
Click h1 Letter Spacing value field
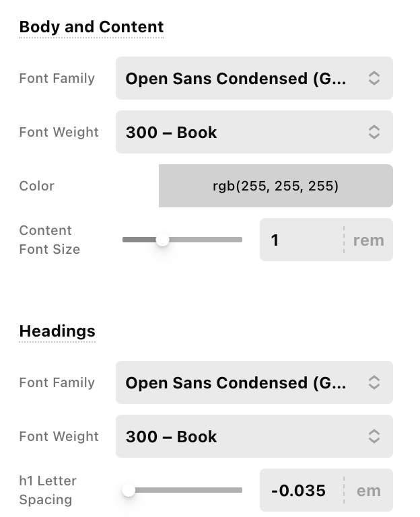(x=300, y=490)
